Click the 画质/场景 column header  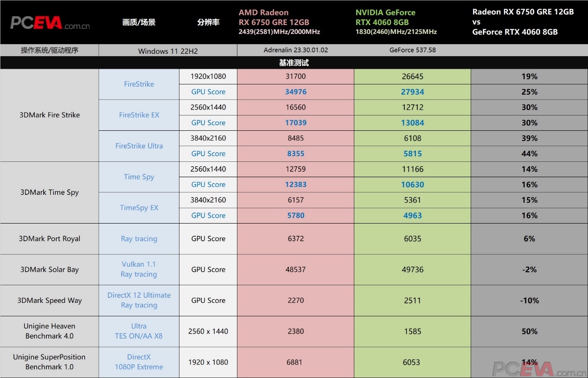tap(139, 22)
